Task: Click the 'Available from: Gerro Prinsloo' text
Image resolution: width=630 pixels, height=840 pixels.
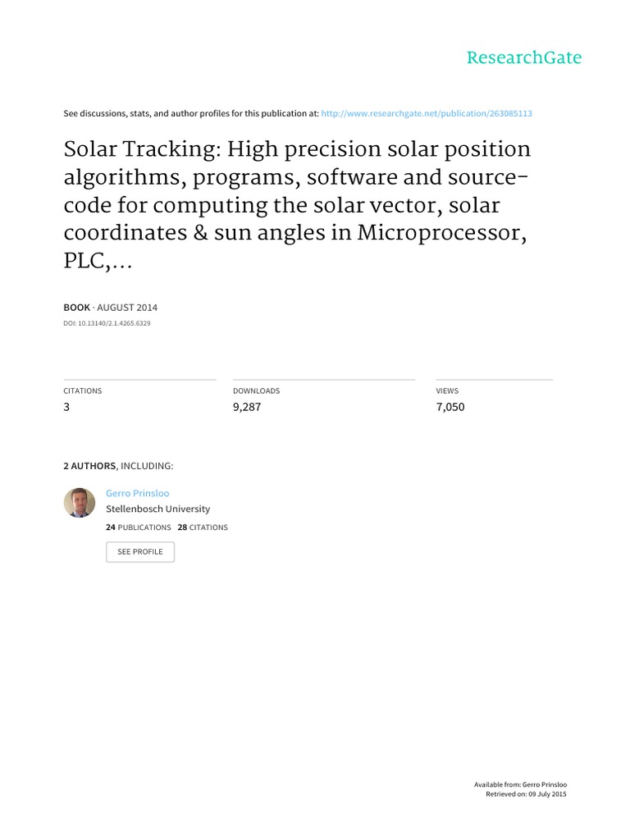Action: [520, 785]
